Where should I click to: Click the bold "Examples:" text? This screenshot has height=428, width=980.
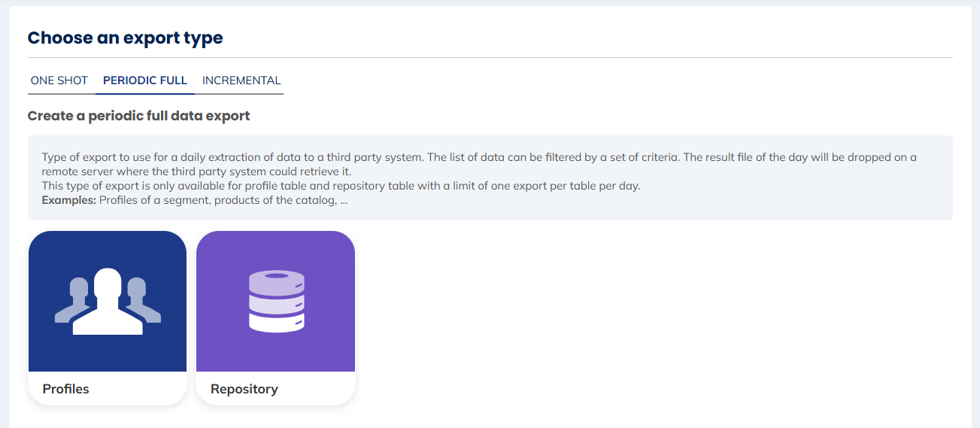click(x=68, y=201)
